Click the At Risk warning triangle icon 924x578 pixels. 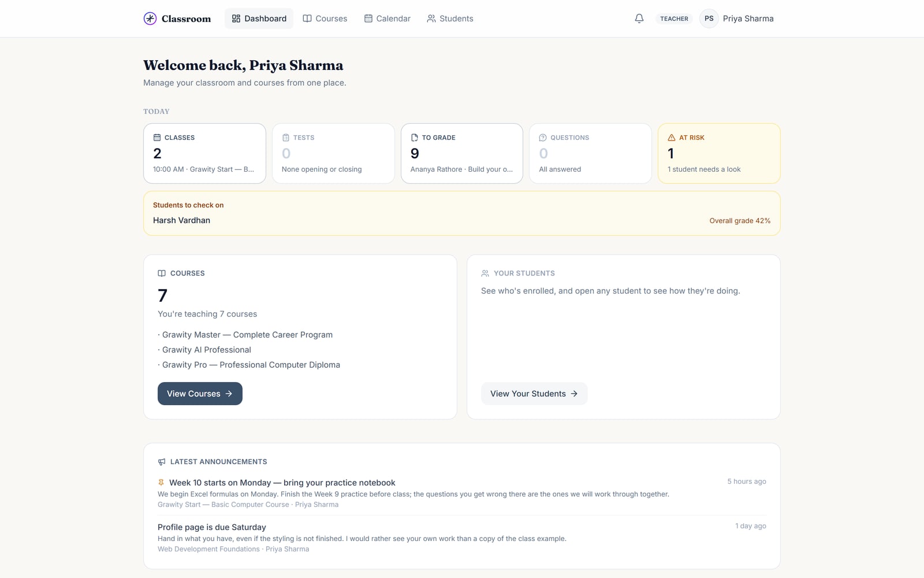click(672, 138)
